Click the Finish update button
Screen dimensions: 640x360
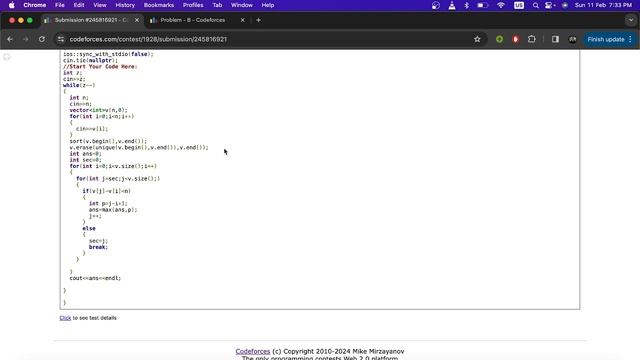tap(606, 39)
